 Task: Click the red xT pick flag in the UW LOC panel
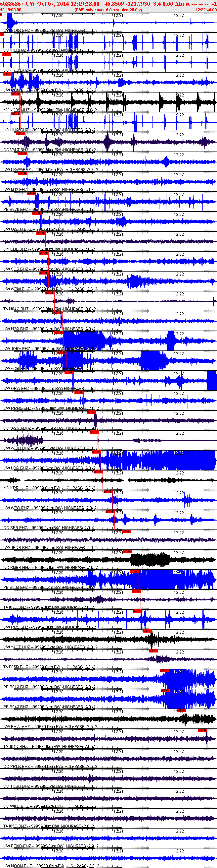pyautogui.click(x=96, y=452)
